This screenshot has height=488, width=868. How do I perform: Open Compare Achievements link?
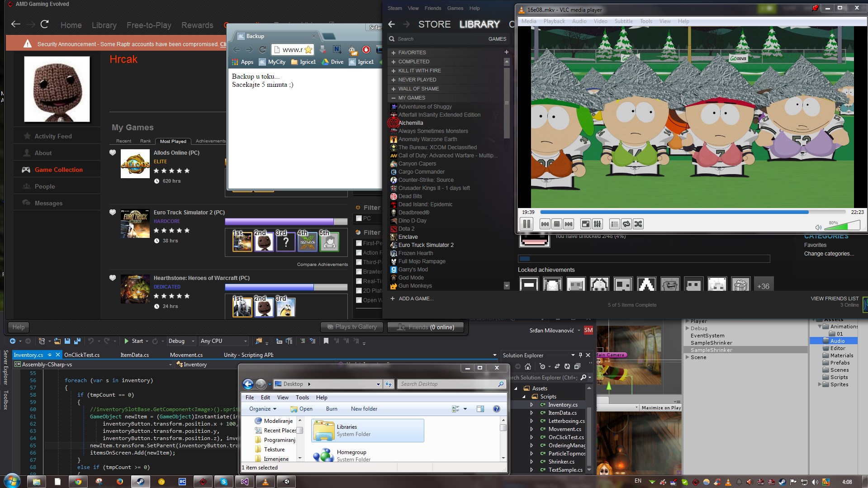323,265
